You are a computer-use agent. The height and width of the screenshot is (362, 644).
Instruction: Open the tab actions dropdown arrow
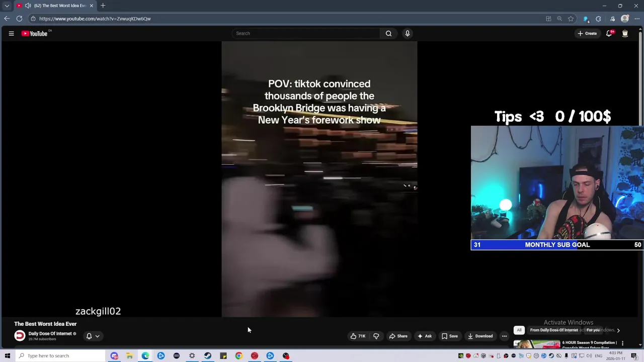(x=7, y=6)
